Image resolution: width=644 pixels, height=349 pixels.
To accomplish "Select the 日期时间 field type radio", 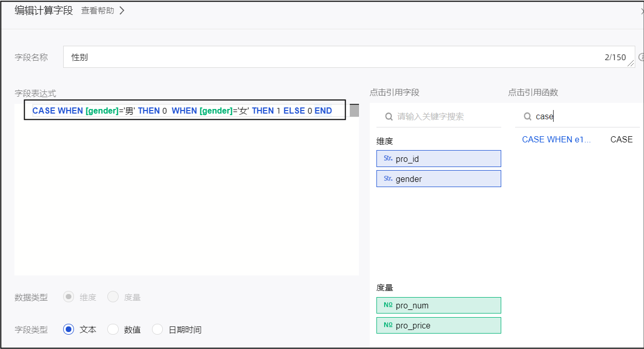I will 158,329.
